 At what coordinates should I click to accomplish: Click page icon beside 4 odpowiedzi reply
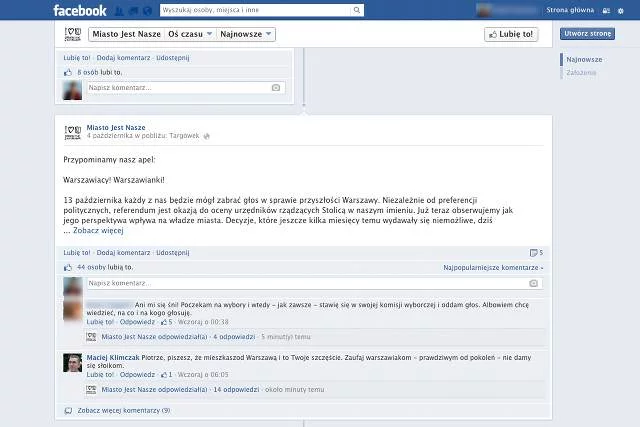tap(91, 337)
